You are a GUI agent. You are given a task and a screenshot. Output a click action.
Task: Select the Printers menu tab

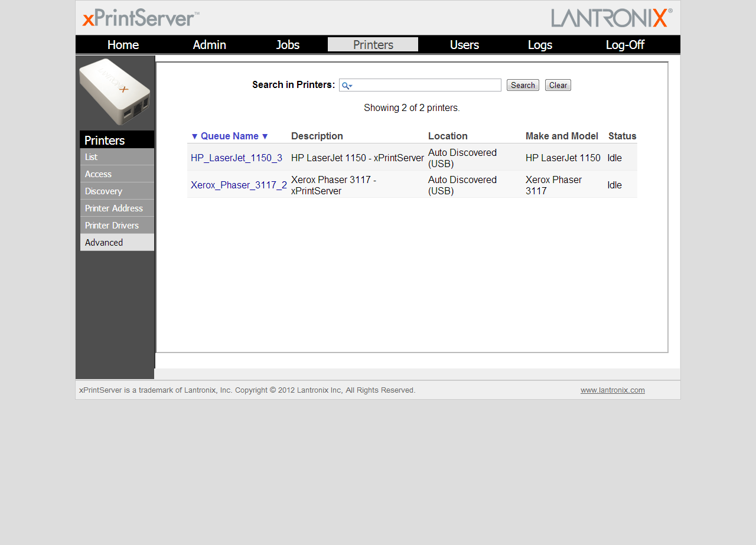click(x=373, y=45)
